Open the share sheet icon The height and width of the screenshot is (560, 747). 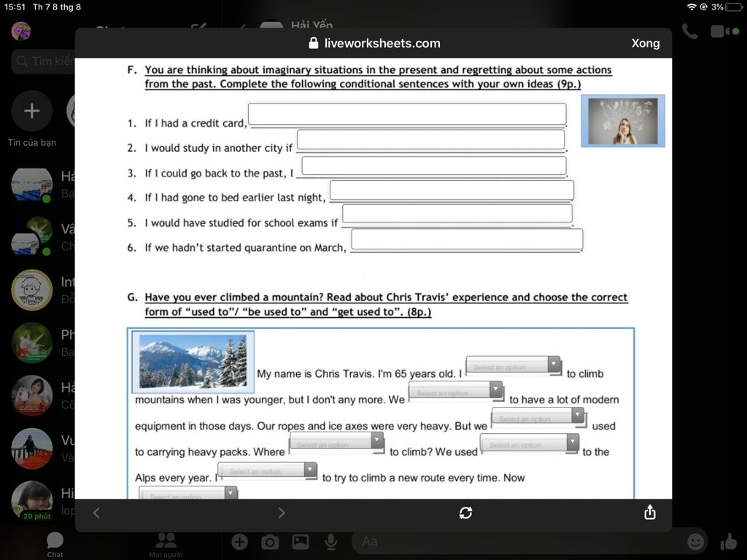click(x=650, y=513)
